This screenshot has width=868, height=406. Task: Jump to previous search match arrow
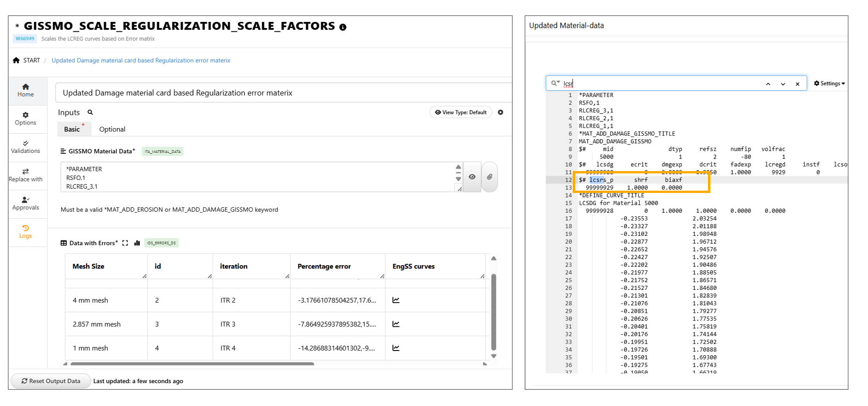coord(768,84)
